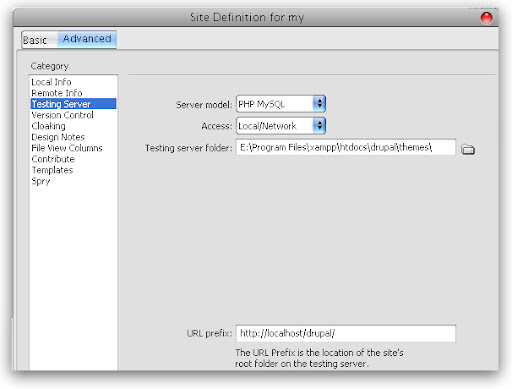Click the URL prefix input field
The width and height of the screenshot is (512, 389).
pos(346,334)
